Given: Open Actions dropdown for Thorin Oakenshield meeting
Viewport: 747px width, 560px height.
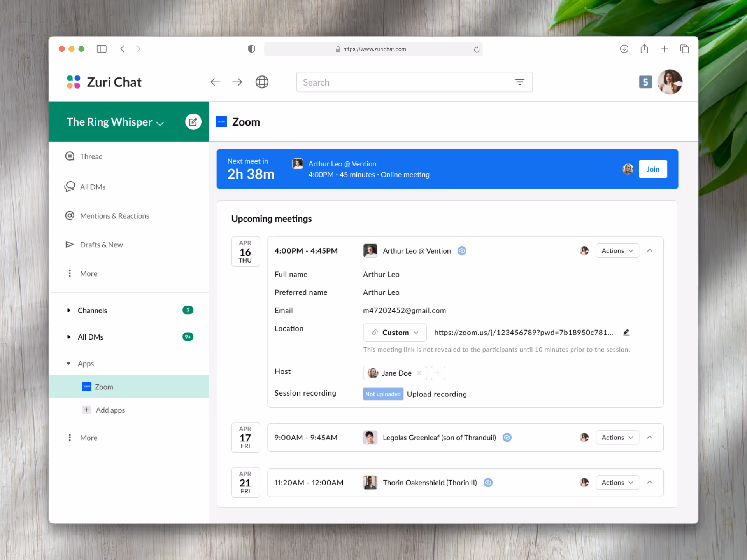Looking at the screenshot, I should tap(617, 483).
